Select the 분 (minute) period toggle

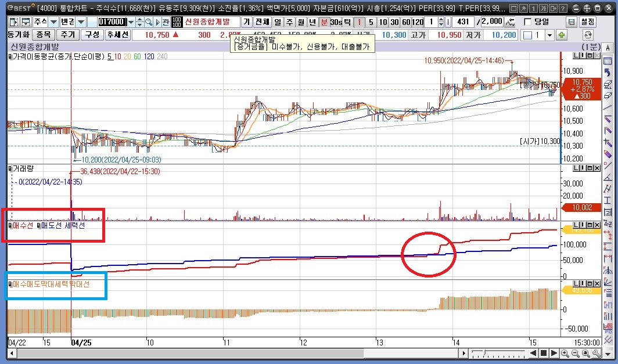click(x=324, y=21)
